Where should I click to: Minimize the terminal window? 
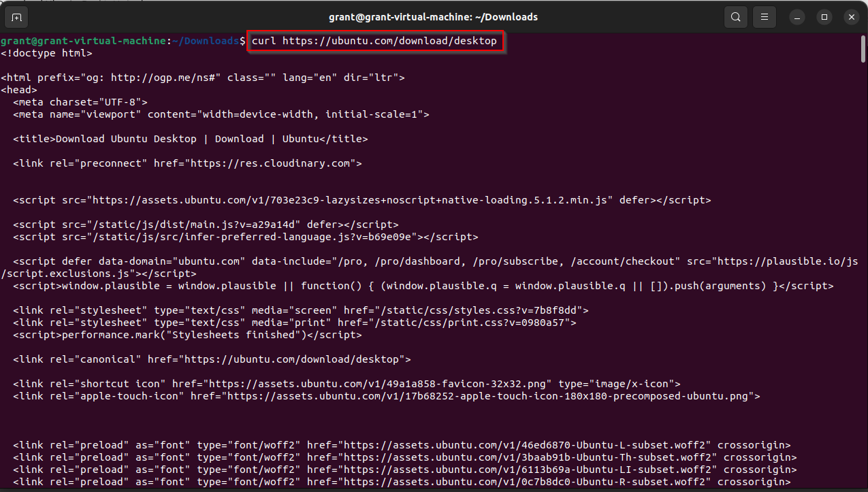coord(797,16)
